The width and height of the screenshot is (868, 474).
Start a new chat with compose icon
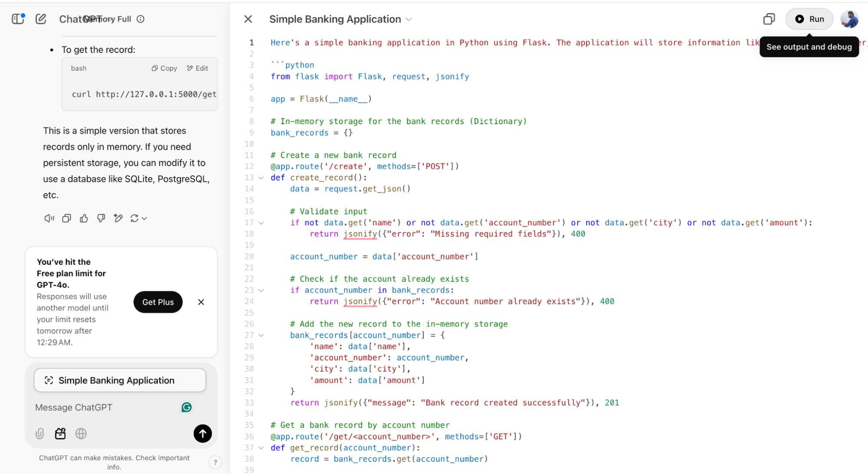pyautogui.click(x=41, y=19)
